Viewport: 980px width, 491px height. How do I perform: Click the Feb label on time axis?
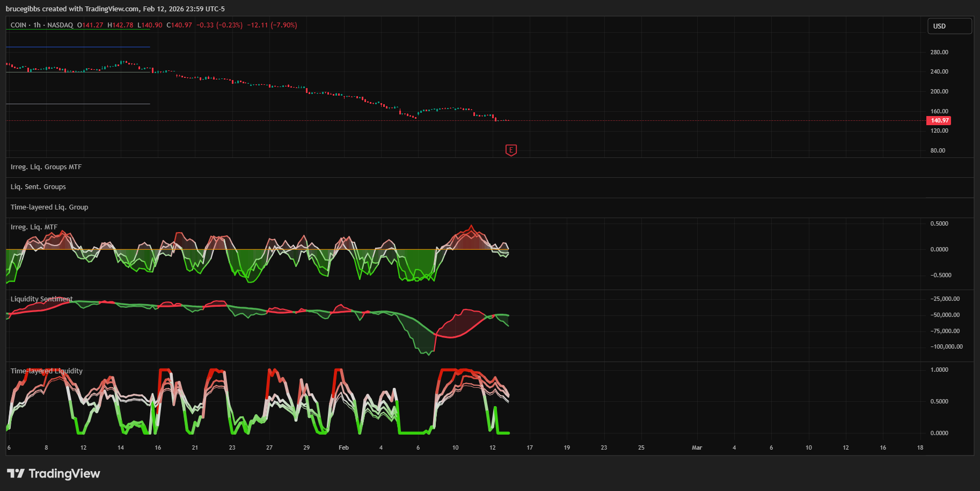343,447
